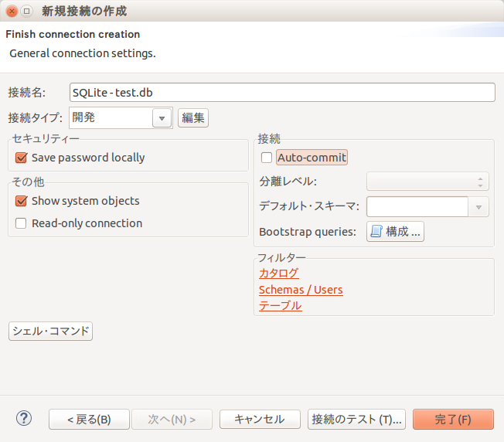Uncheck Show system objects
Viewport: 504px width, 442px height.
point(21,201)
